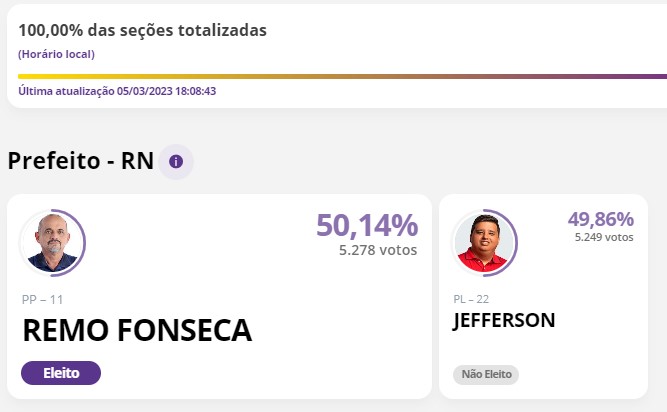Viewport: 667px width, 412px height.
Task: Click the 5.249 votos count
Action: pyautogui.click(x=603, y=238)
